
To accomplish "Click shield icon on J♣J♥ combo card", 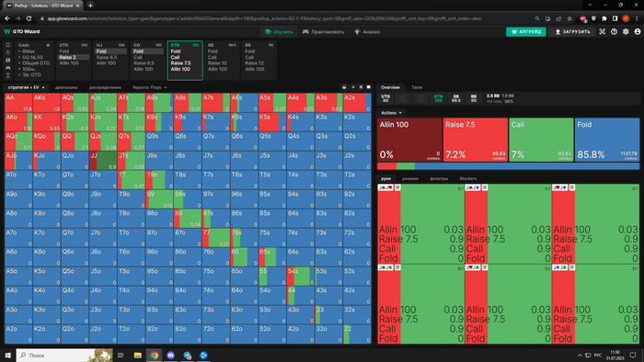I will (x=397, y=187).
